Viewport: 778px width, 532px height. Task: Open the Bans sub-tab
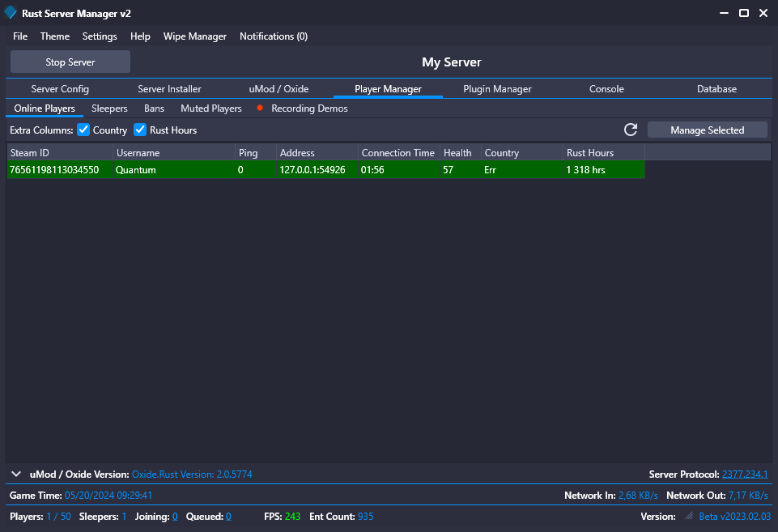pos(155,109)
